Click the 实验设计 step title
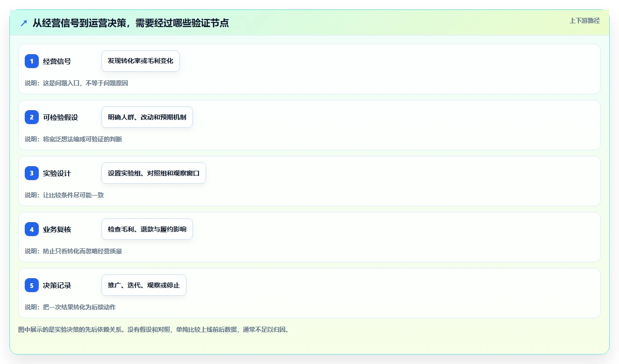 pyautogui.click(x=57, y=173)
